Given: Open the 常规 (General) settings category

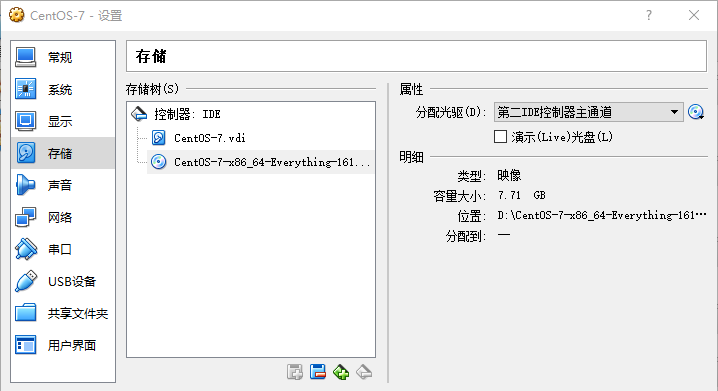Looking at the screenshot, I should click(63, 57).
